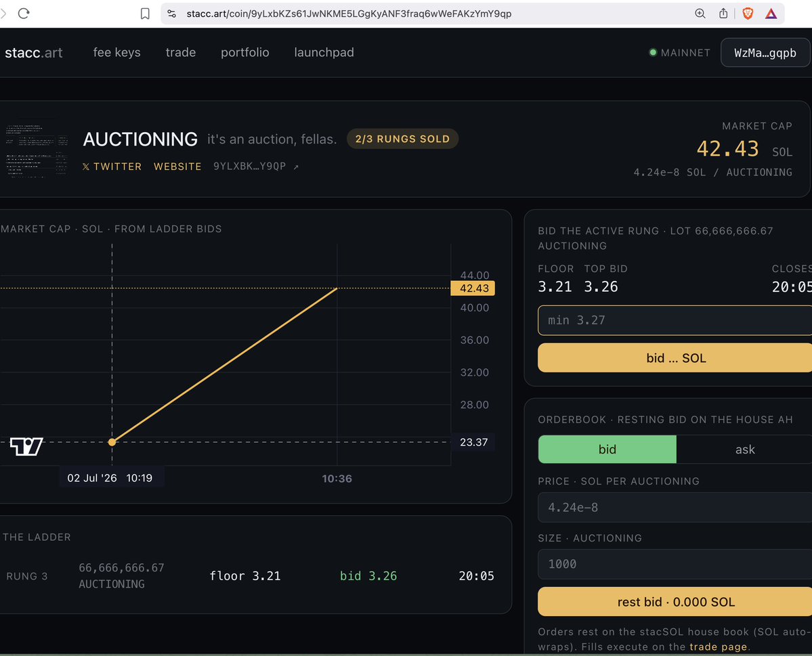Open Brave Shields lion icon

click(748, 14)
